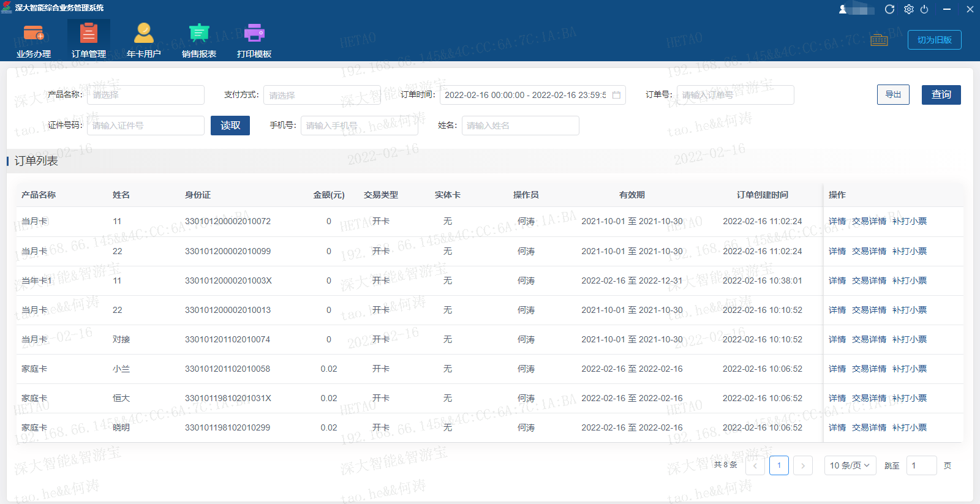Click the orange keyboard icon
Image resolution: width=980 pixels, height=504 pixels.
tap(879, 40)
